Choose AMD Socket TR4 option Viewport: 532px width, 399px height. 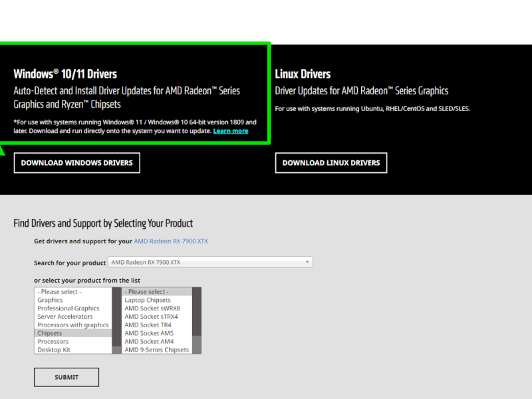(157, 325)
